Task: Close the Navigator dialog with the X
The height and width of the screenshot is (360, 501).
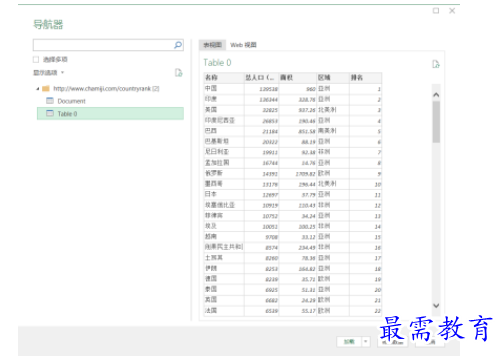Action: coord(452,11)
